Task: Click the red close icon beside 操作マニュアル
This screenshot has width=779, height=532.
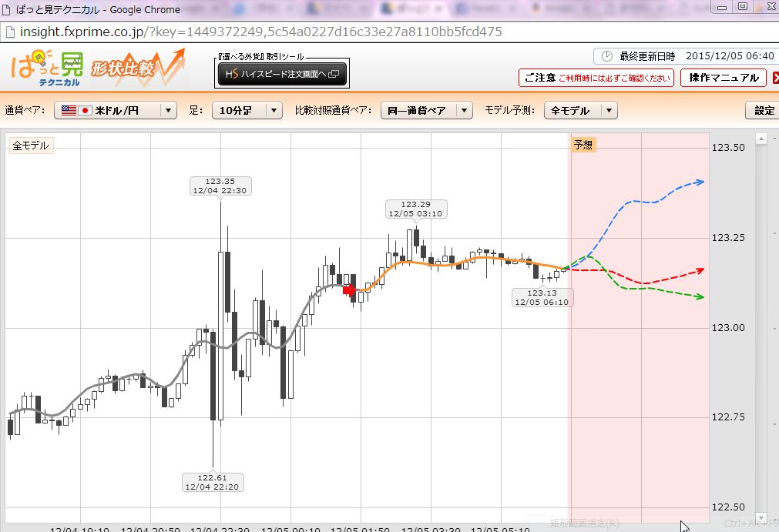Action: 775,78
